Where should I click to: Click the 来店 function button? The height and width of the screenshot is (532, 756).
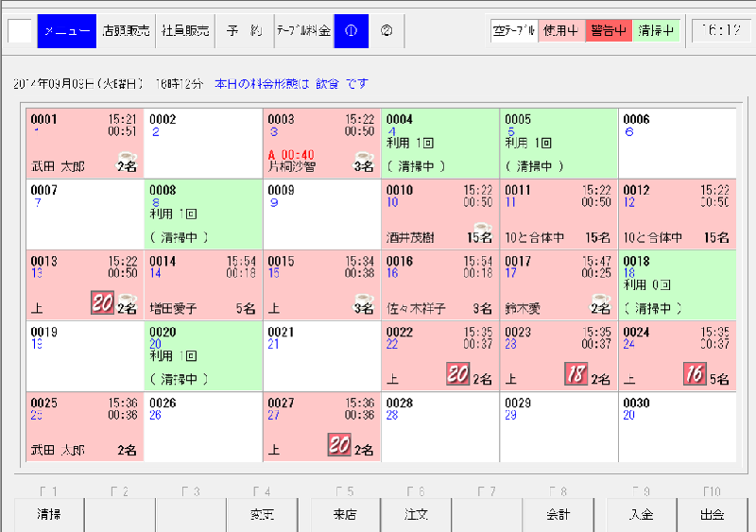tap(345, 515)
